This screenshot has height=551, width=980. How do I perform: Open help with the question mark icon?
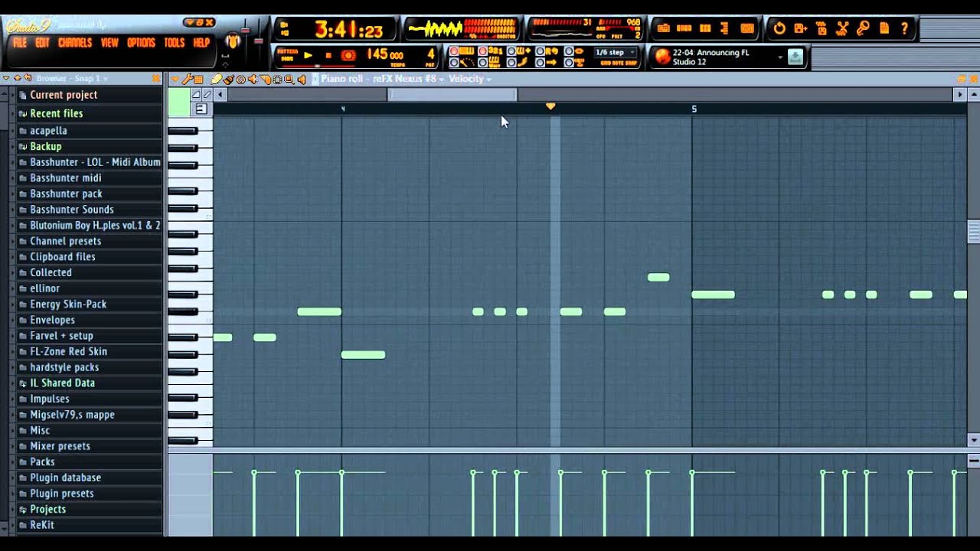(x=904, y=28)
